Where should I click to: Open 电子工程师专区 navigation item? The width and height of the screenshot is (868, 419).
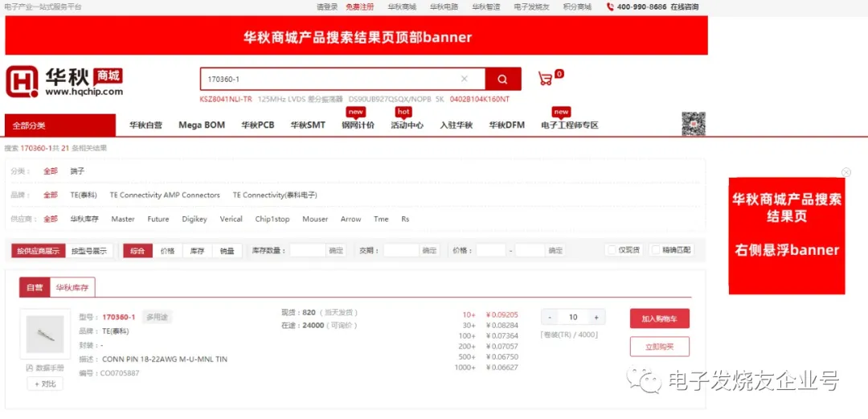click(x=570, y=125)
